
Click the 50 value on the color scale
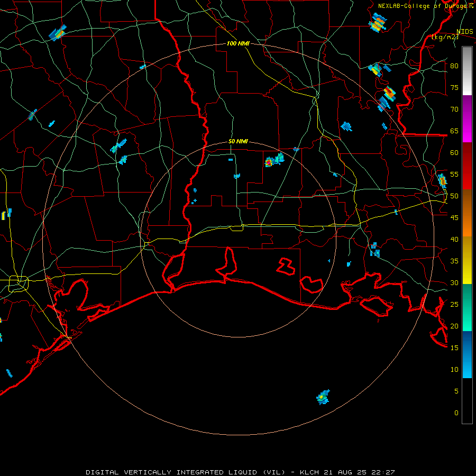click(454, 196)
